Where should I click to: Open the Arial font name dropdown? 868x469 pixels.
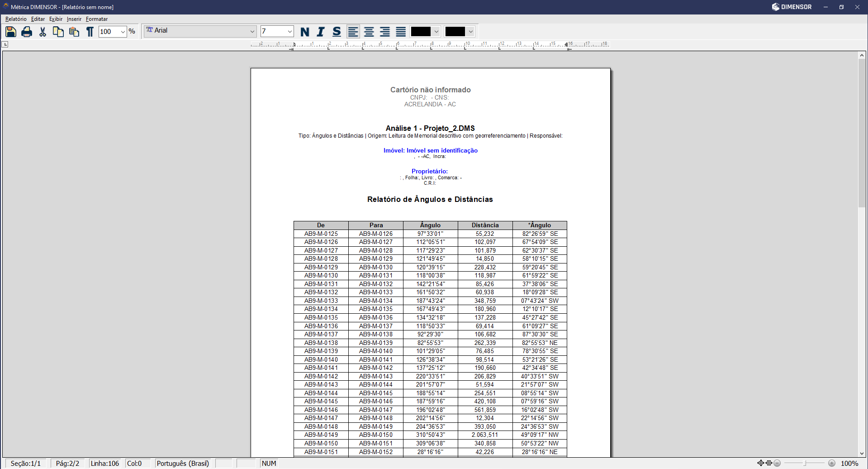[x=252, y=32]
